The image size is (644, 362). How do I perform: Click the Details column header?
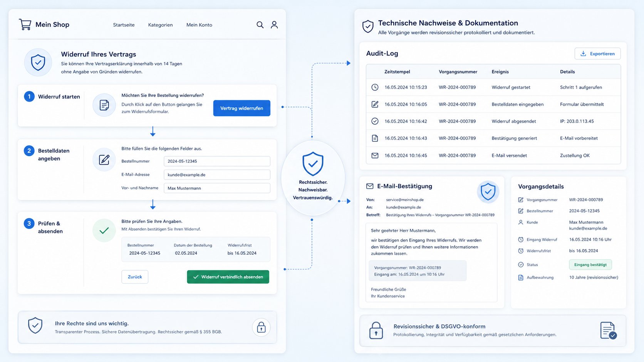pyautogui.click(x=567, y=72)
